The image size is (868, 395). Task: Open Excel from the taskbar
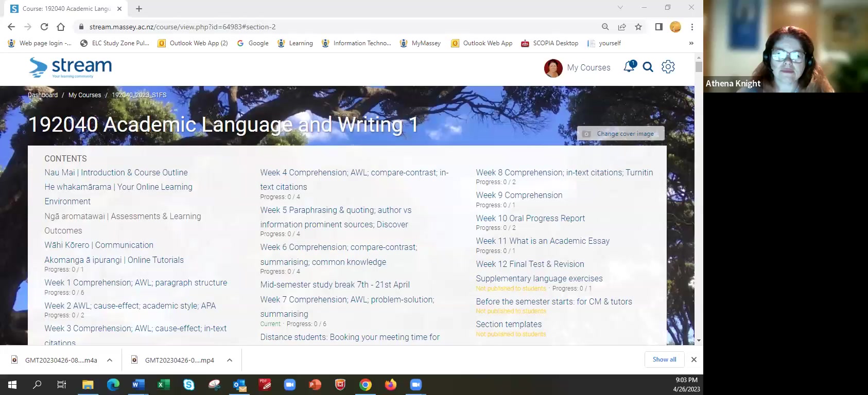coord(164,385)
